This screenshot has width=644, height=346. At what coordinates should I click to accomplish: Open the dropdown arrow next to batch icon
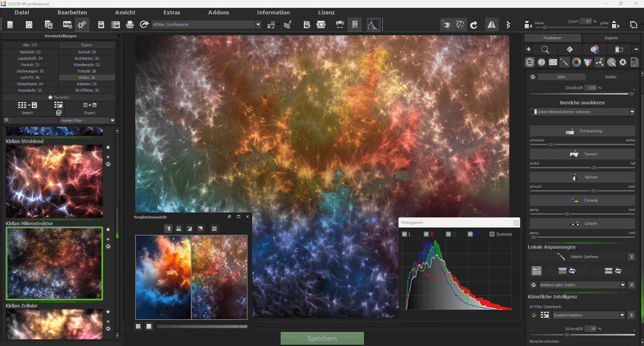[x=278, y=24]
